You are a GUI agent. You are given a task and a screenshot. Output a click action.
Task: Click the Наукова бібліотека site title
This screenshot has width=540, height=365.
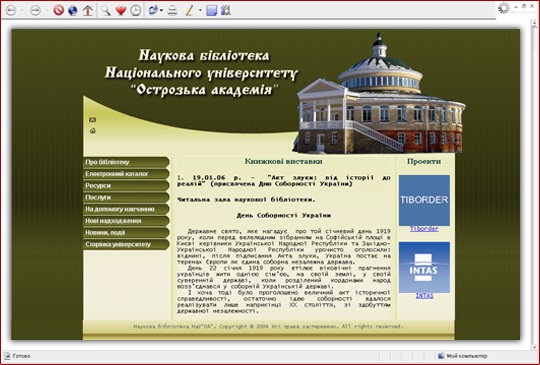coord(201,72)
